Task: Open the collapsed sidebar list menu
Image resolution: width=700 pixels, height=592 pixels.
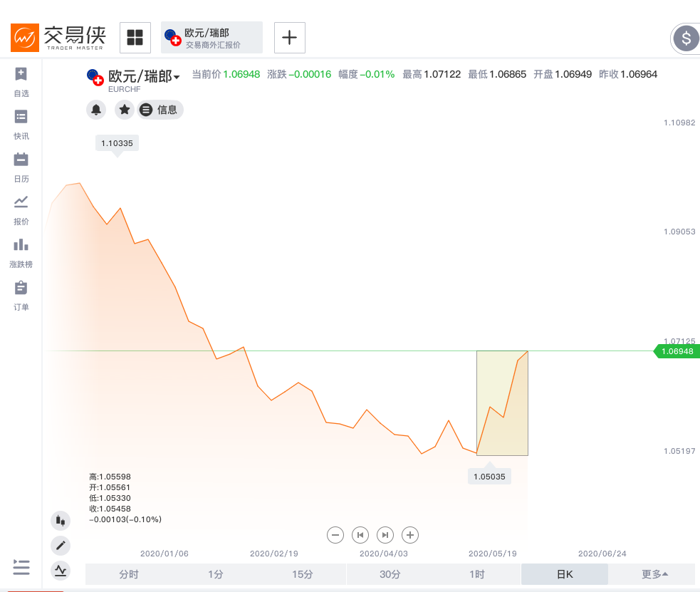Action: (x=21, y=567)
